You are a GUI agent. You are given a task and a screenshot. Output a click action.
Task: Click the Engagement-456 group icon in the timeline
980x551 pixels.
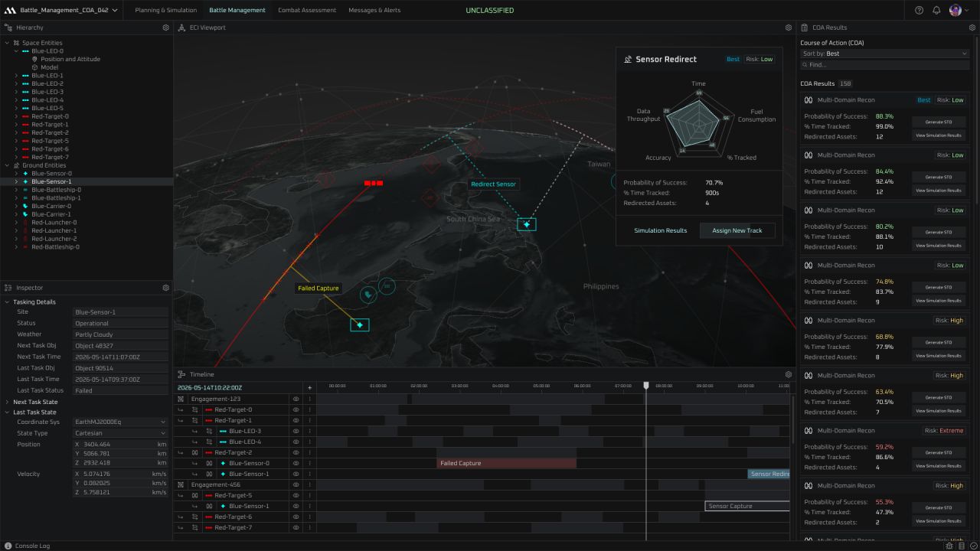click(x=181, y=484)
